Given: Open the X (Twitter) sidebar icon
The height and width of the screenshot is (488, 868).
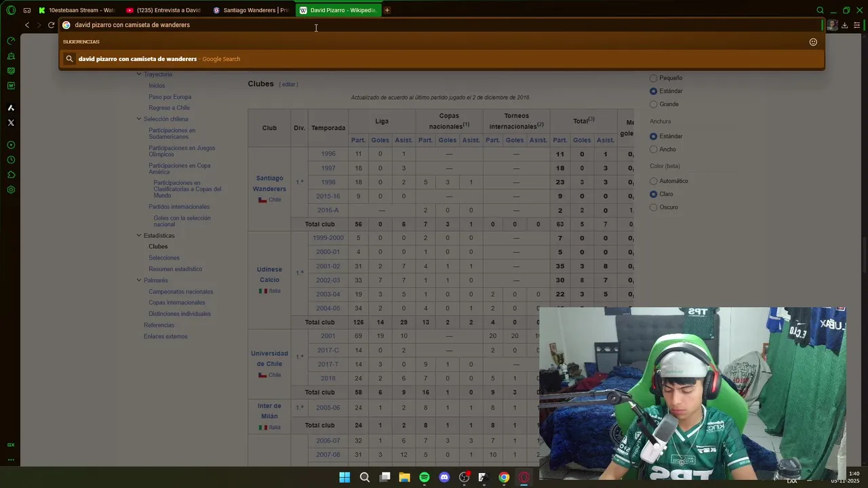Looking at the screenshot, I should point(11,123).
